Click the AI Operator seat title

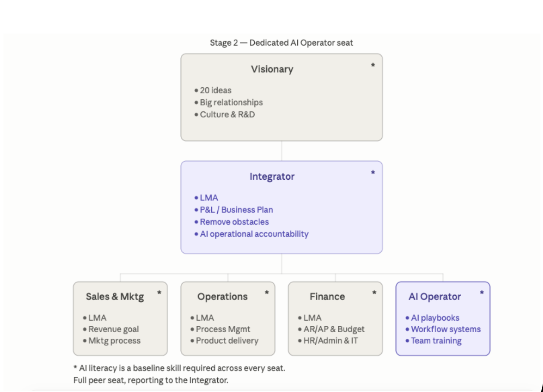click(x=435, y=297)
